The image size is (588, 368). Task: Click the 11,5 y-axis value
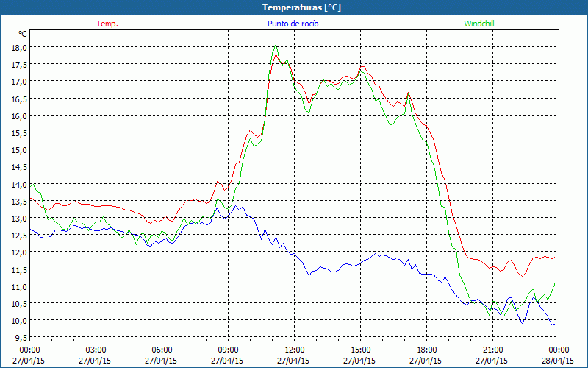coord(20,269)
